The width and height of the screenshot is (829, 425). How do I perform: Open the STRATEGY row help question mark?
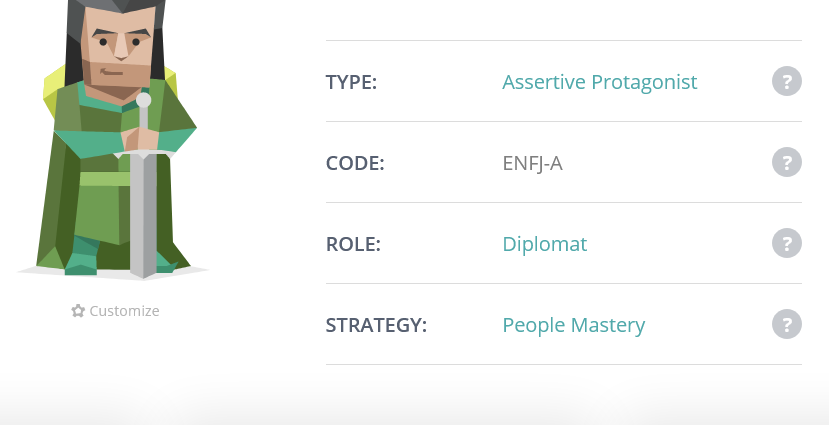(x=787, y=324)
